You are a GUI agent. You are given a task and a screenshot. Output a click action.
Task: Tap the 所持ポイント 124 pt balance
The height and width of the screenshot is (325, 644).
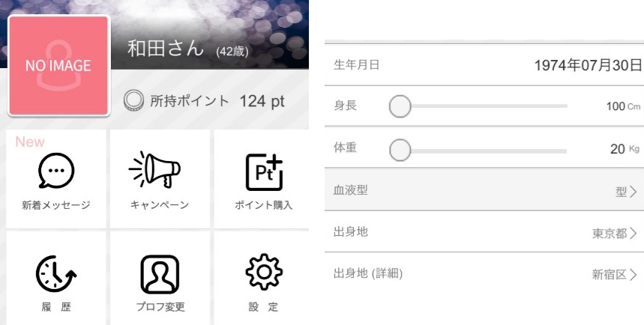(x=217, y=102)
